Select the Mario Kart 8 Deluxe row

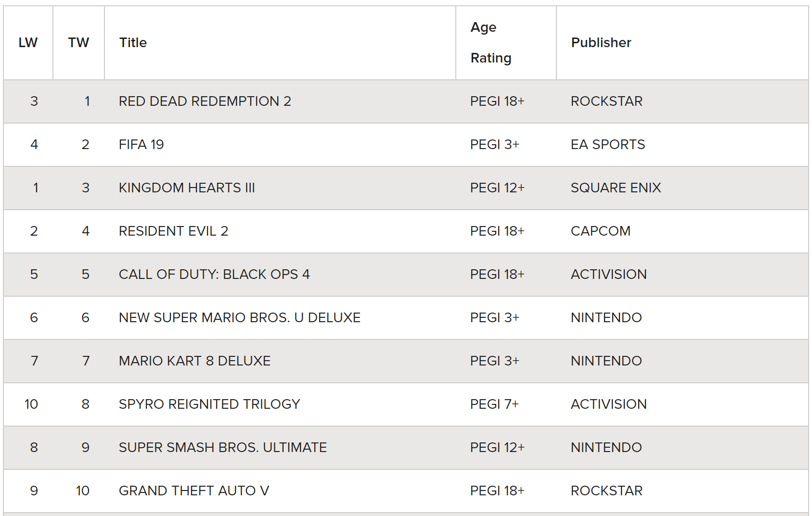(406, 361)
